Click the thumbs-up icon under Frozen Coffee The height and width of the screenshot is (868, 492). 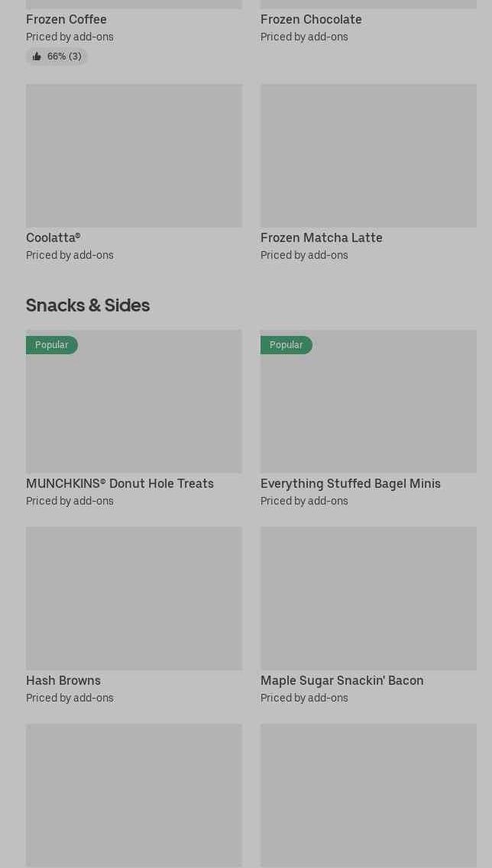pos(37,56)
